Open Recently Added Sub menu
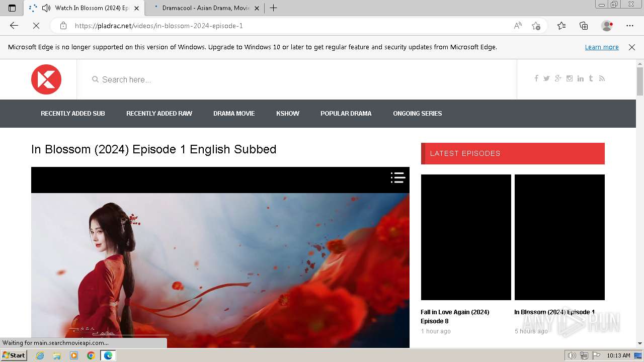 tap(73, 114)
